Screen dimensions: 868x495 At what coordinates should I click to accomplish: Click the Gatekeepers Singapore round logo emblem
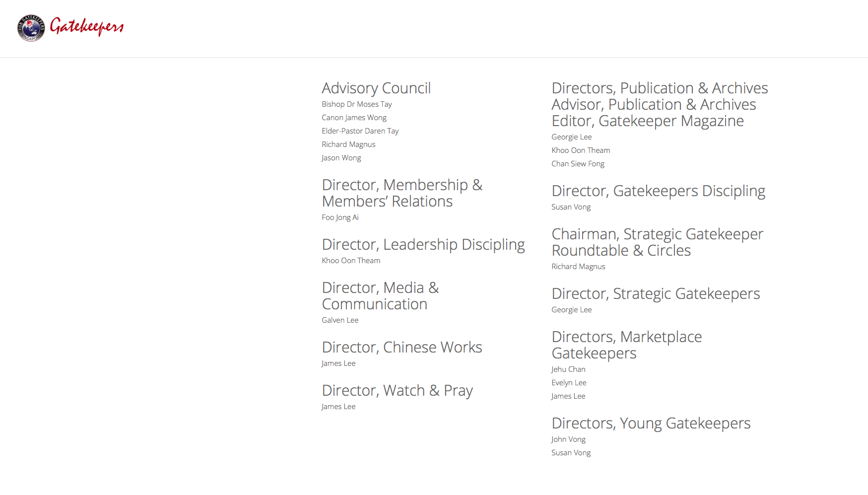[x=31, y=28]
